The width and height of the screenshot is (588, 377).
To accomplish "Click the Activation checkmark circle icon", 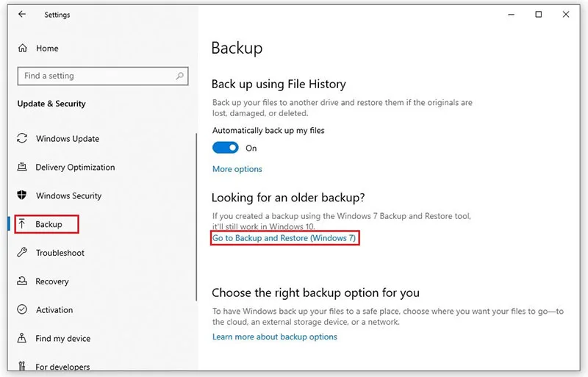I will pos(22,309).
